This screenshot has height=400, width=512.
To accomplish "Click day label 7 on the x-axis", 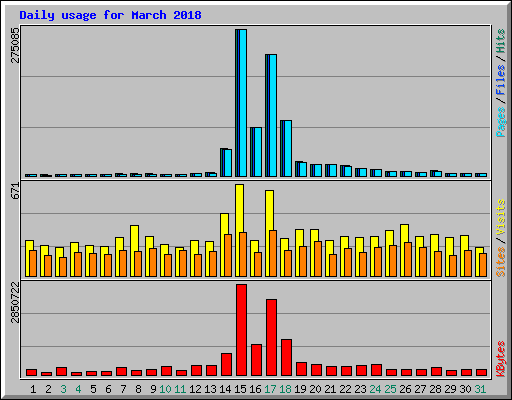I will (x=123, y=389).
